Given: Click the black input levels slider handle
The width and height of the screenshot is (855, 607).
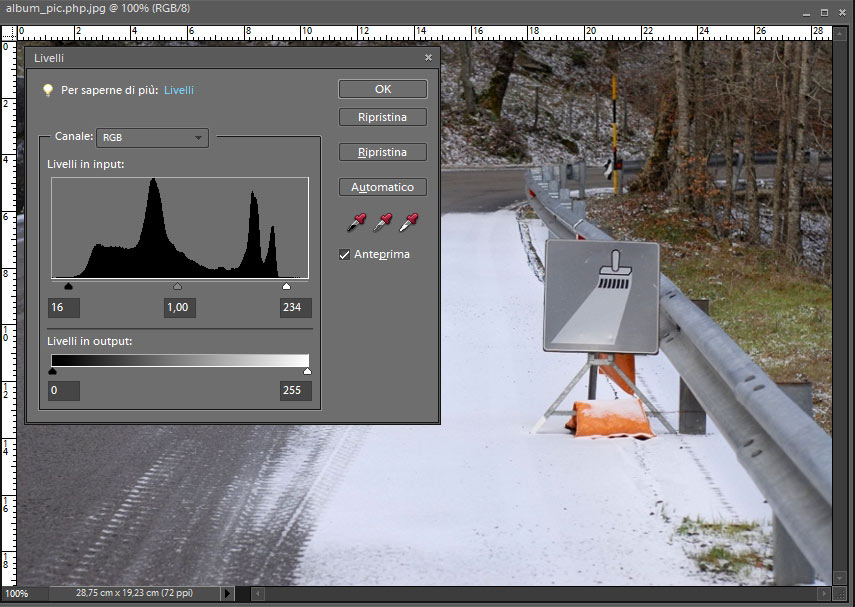Looking at the screenshot, I should coord(68,286).
